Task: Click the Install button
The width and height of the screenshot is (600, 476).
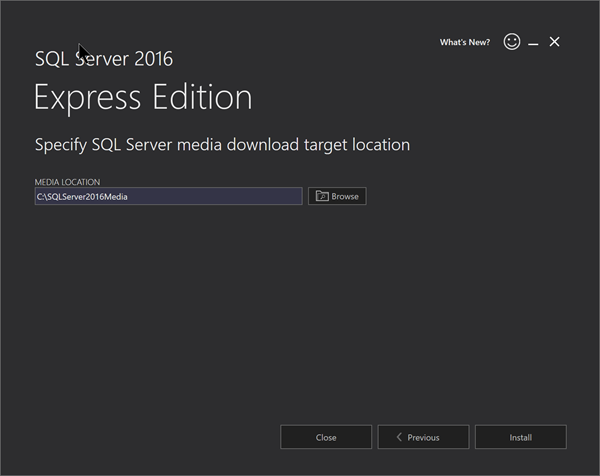Action: pyautogui.click(x=520, y=437)
